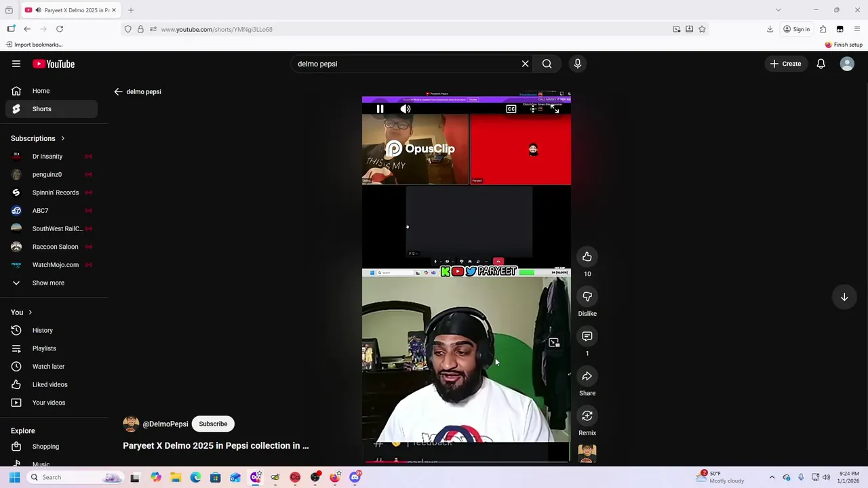
Task: Expand subscriptions with Show more
Action: (x=52, y=283)
